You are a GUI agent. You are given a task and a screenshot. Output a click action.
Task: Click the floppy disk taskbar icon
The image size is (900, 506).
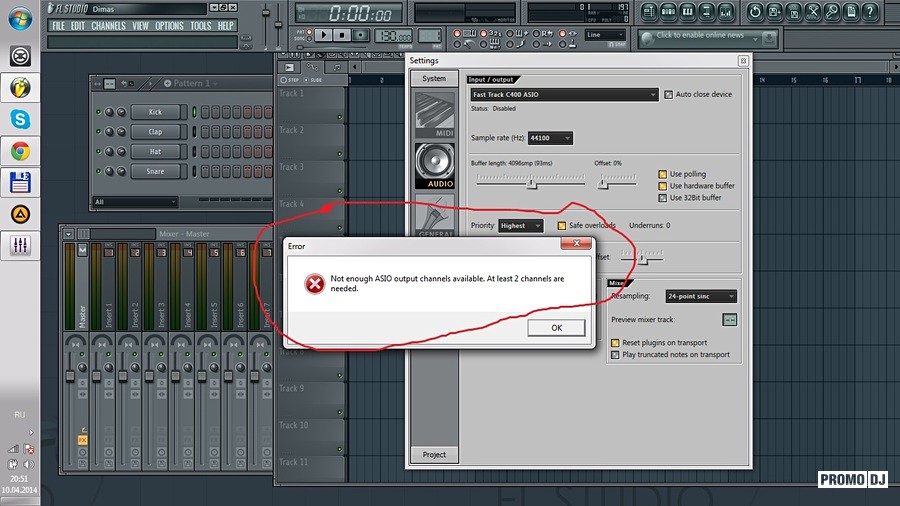(x=20, y=182)
